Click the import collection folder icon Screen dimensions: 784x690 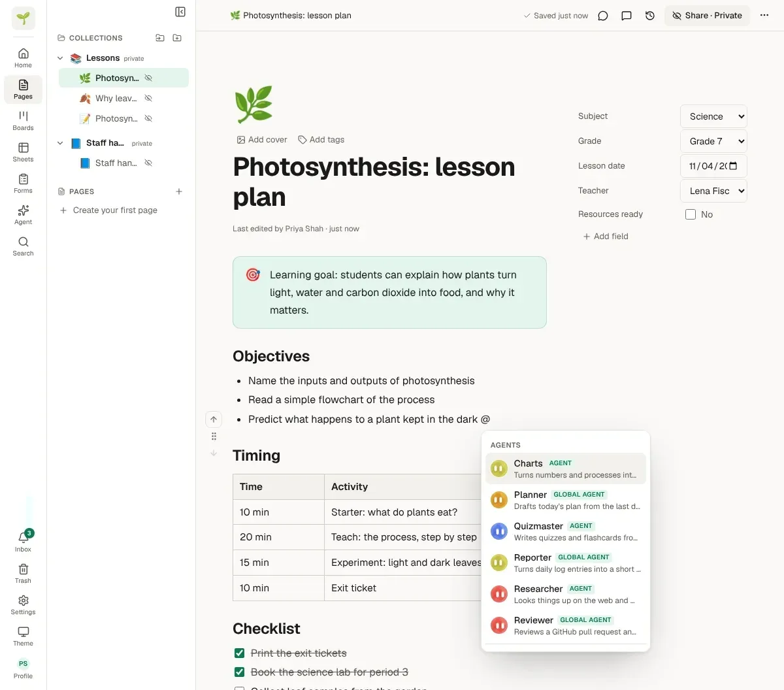160,38
